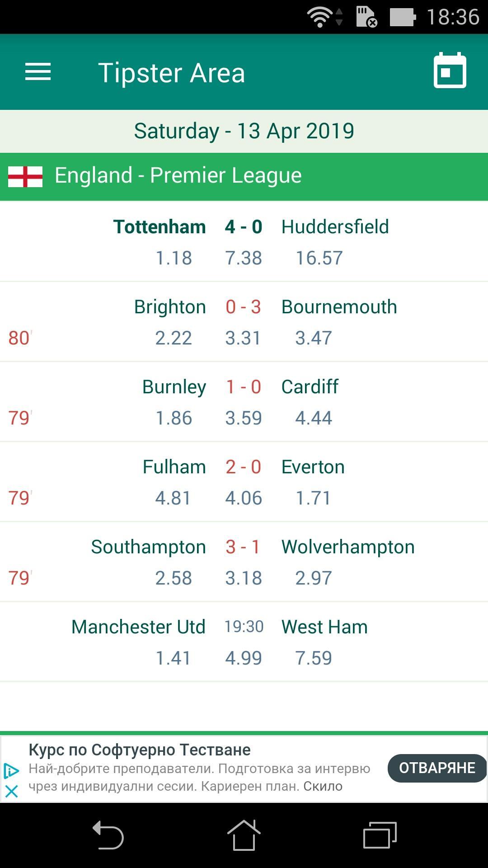Select England - Premier League header
488x868 pixels.
tap(244, 177)
